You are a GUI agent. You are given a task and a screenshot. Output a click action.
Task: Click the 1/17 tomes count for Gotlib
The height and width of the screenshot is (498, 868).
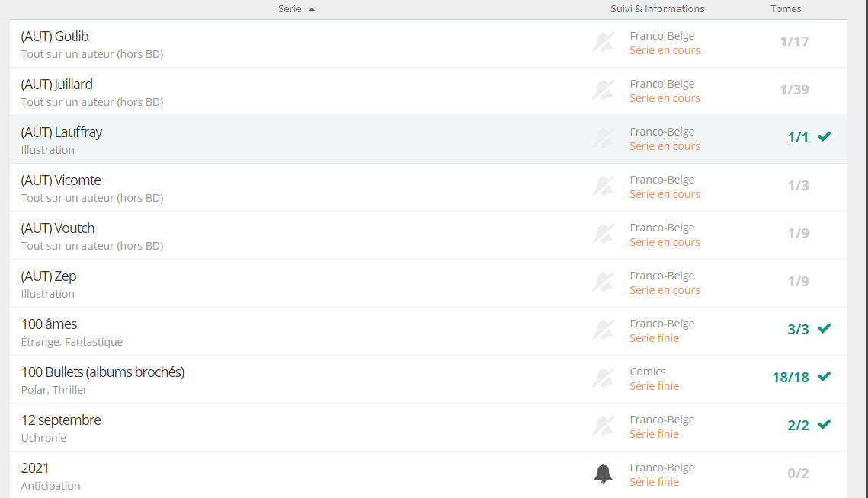tap(794, 42)
